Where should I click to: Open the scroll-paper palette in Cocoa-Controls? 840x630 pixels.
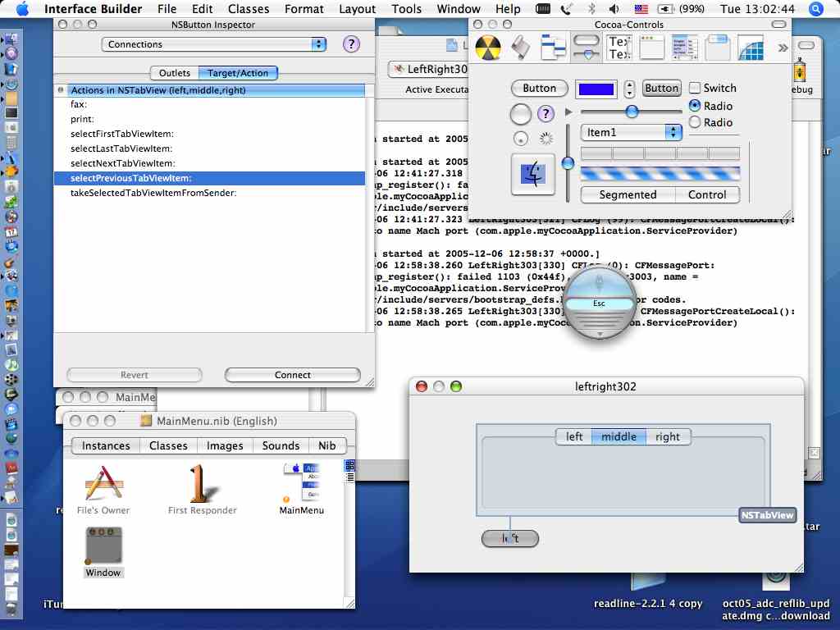tap(520, 48)
